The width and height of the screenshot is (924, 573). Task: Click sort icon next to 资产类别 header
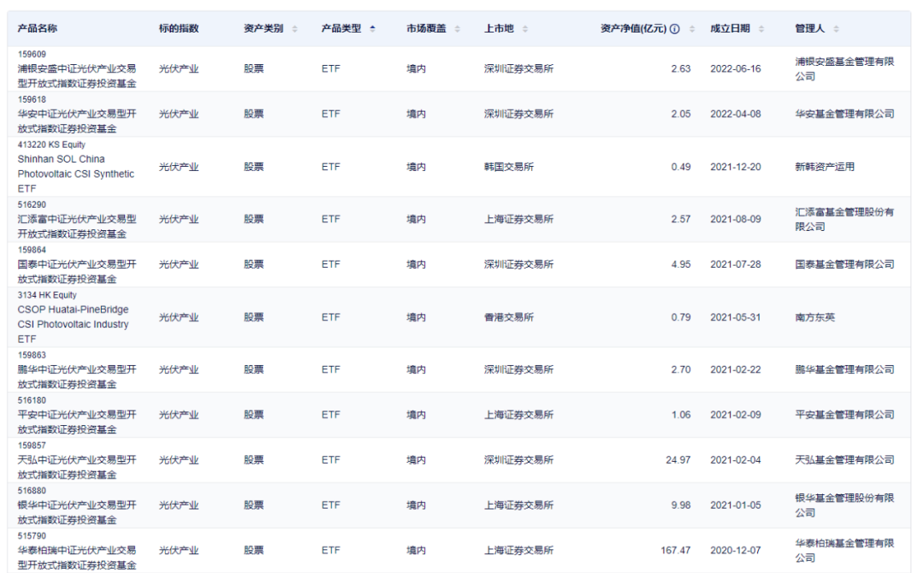(x=295, y=29)
